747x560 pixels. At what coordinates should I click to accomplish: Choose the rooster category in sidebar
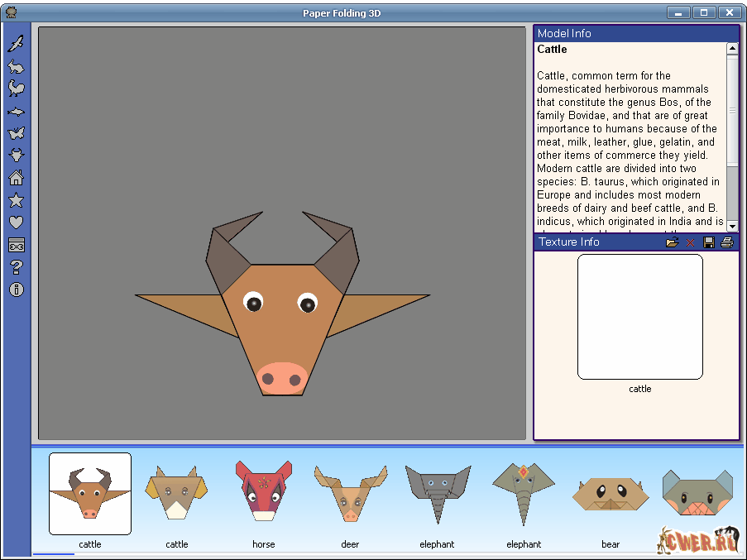click(x=16, y=89)
